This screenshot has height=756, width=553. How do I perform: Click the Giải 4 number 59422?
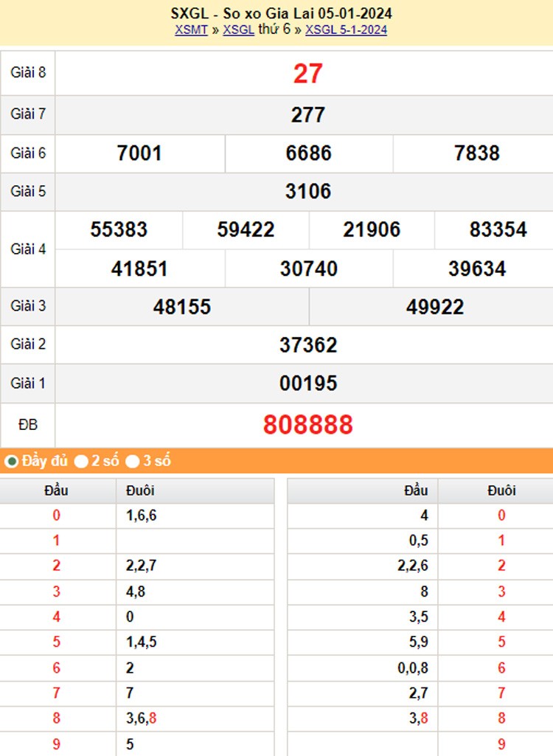pos(246,229)
